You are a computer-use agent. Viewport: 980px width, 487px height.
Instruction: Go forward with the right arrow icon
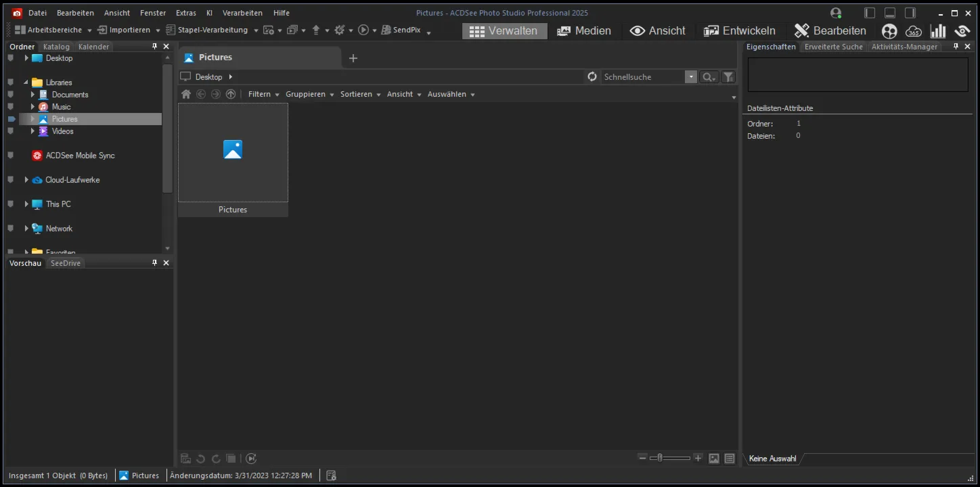click(216, 94)
